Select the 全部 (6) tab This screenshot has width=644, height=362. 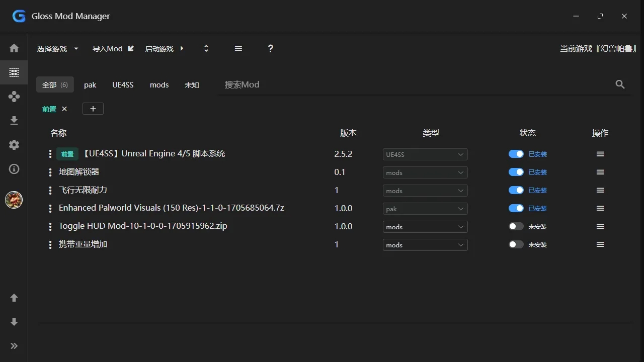click(55, 85)
